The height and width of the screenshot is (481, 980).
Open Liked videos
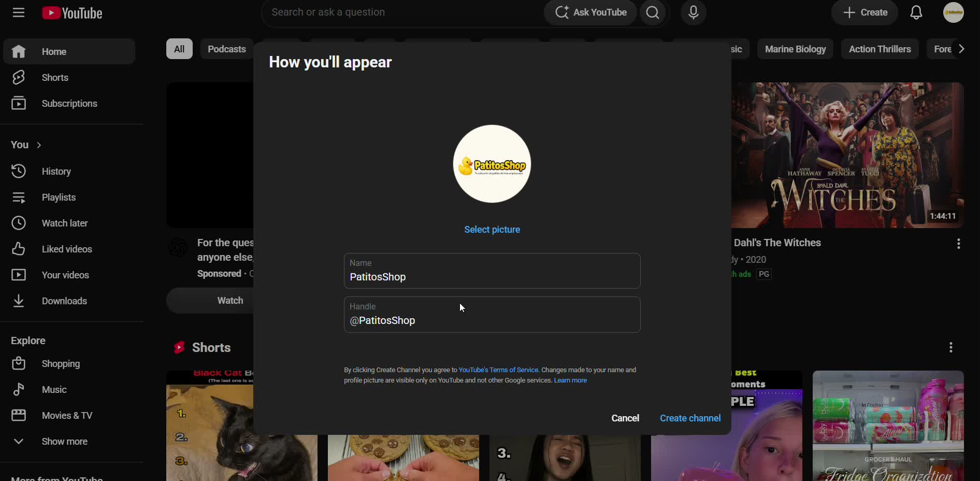tap(69, 249)
